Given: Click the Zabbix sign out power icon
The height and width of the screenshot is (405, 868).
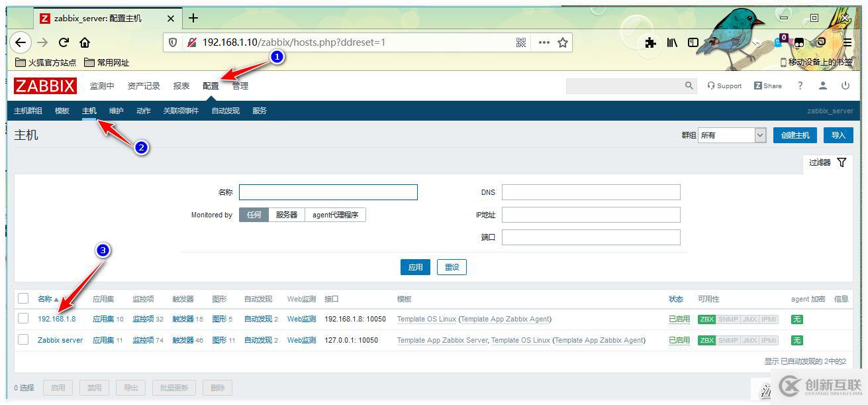Looking at the screenshot, I should 845,86.
